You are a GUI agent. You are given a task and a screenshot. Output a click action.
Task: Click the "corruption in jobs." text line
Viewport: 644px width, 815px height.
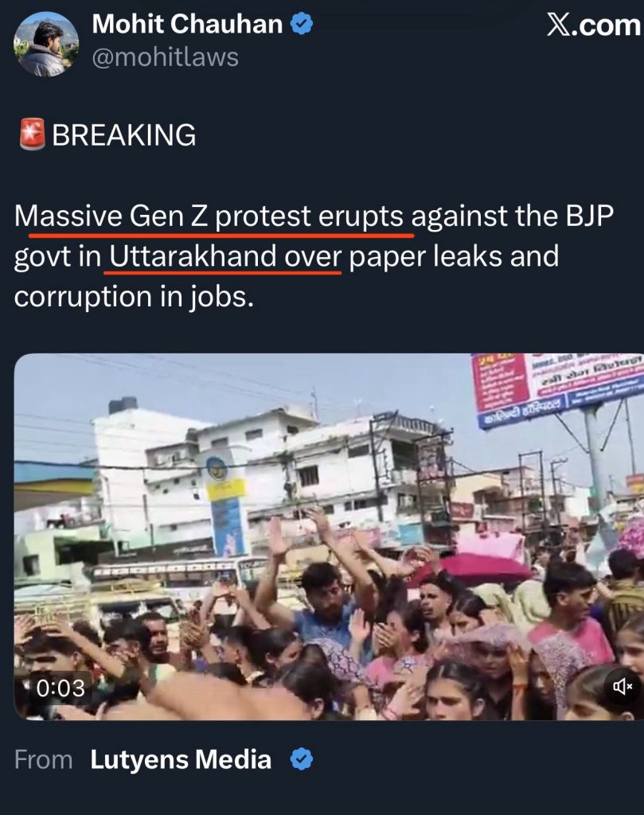tap(131, 295)
